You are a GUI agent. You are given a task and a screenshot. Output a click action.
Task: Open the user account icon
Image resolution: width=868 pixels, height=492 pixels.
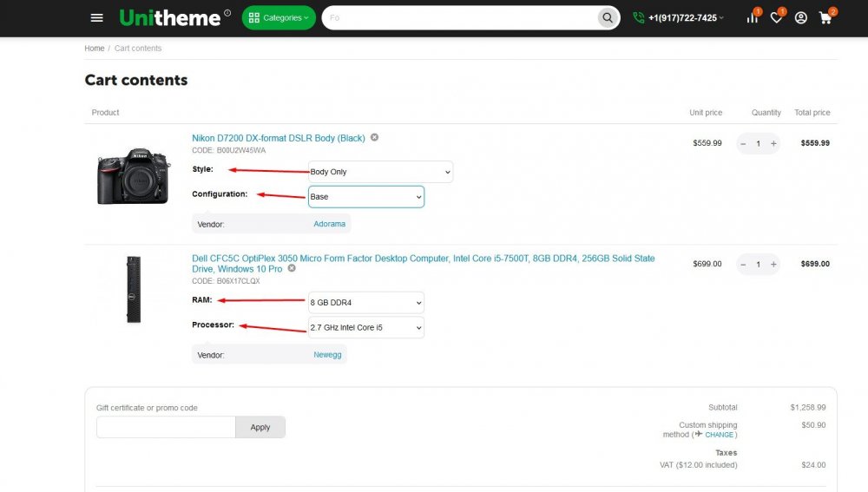click(x=800, y=18)
